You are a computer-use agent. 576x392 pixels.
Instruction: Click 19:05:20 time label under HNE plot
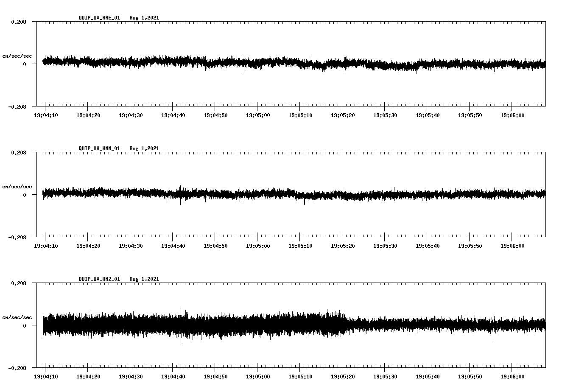point(343,115)
